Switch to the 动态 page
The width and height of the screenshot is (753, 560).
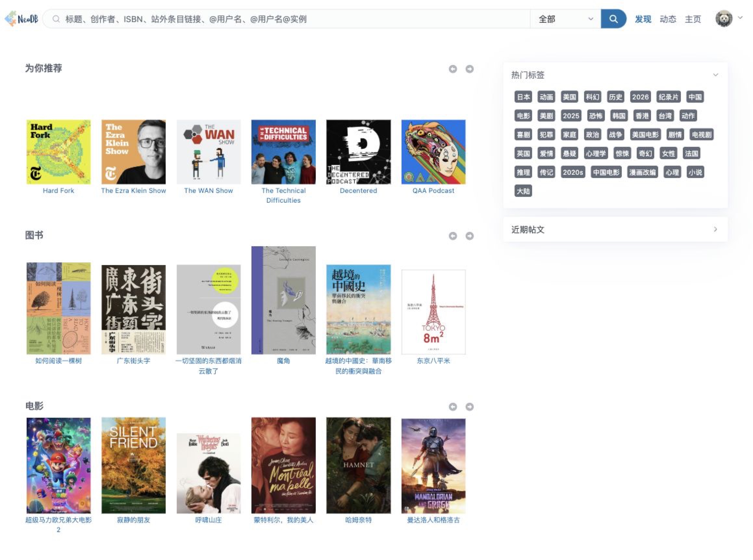click(x=668, y=19)
